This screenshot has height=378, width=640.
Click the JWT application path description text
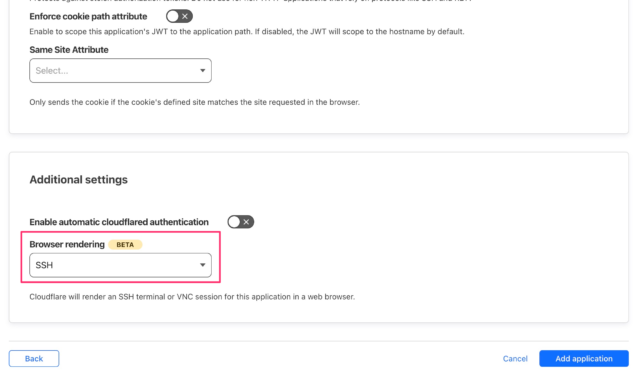click(247, 31)
